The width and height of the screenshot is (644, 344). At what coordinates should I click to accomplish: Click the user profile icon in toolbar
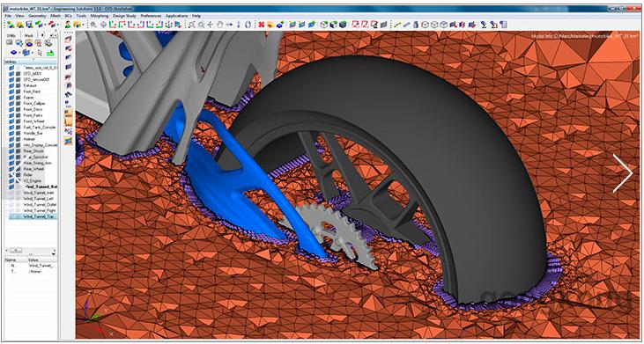[67, 25]
